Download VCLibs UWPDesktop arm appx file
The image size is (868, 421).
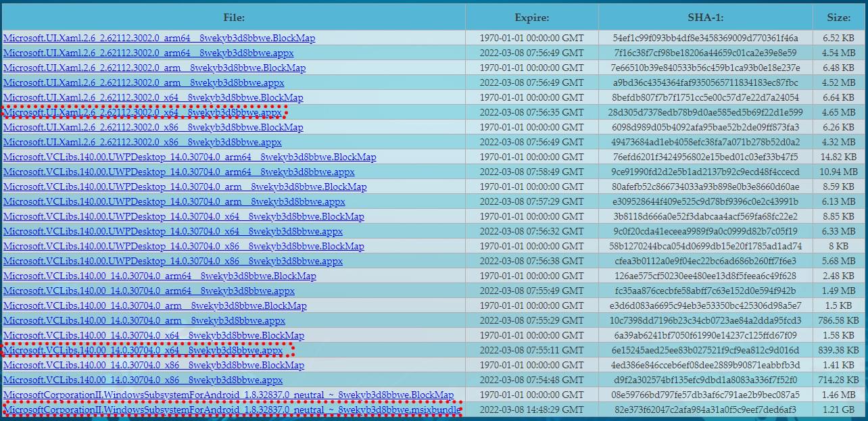pos(174,202)
